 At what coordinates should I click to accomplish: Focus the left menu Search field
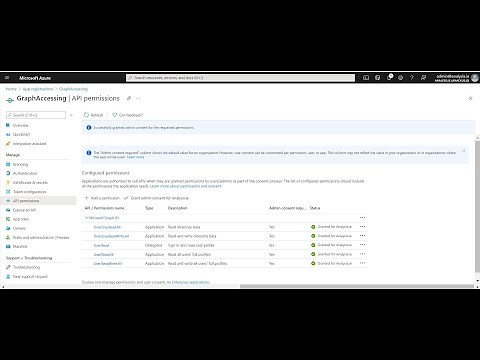pyautogui.click(x=36, y=115)
